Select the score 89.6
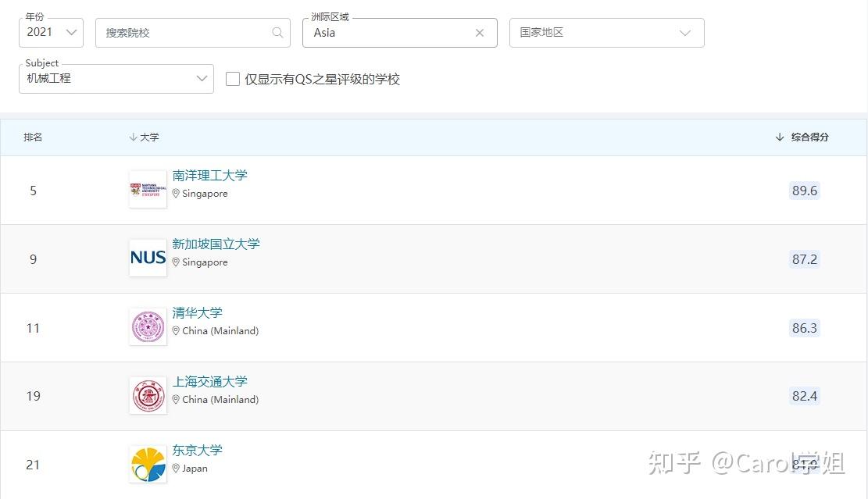Screen dimensions: 868x499 pyautogui.click(x=805, y=191)
